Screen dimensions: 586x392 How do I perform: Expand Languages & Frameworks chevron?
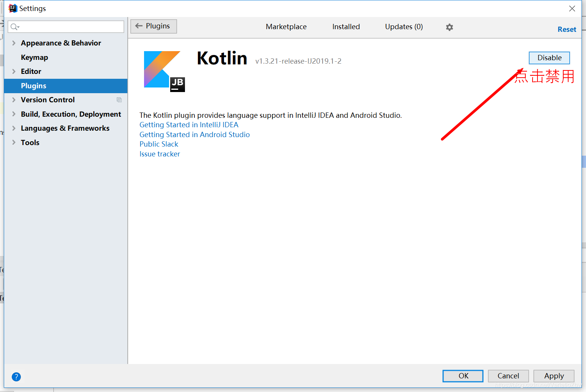pos(14,128)
